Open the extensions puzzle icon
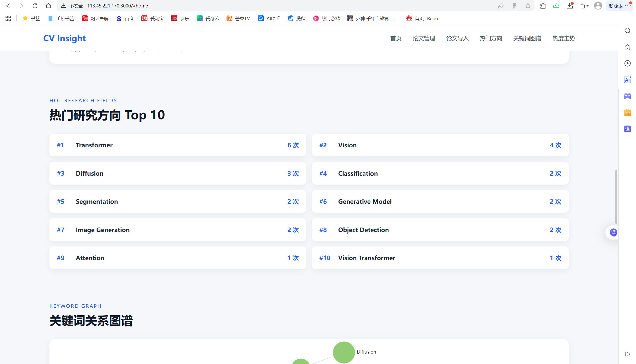 click(543, 5)
